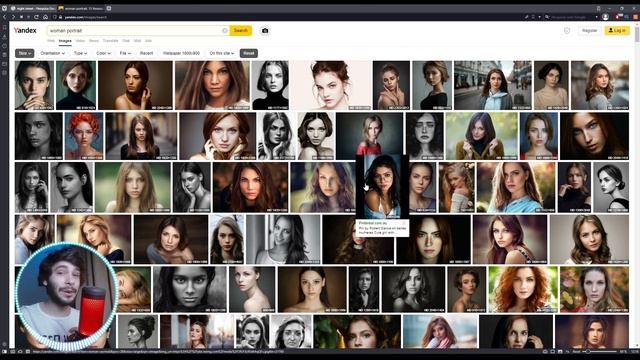Switch to the first browser tab

pyautogui.click(x=33, y=8)
